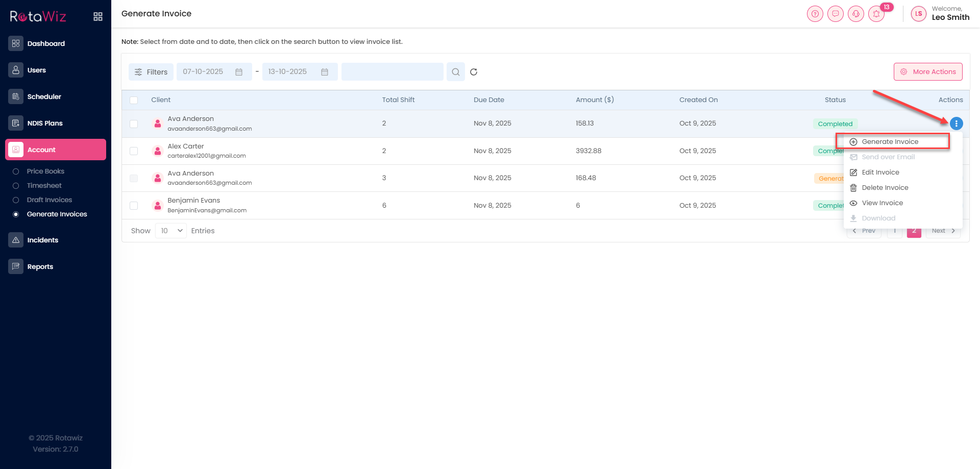This screenshot has width=980, height=469.
Task: Open the chat message icon in header
Action: (836, 14)
